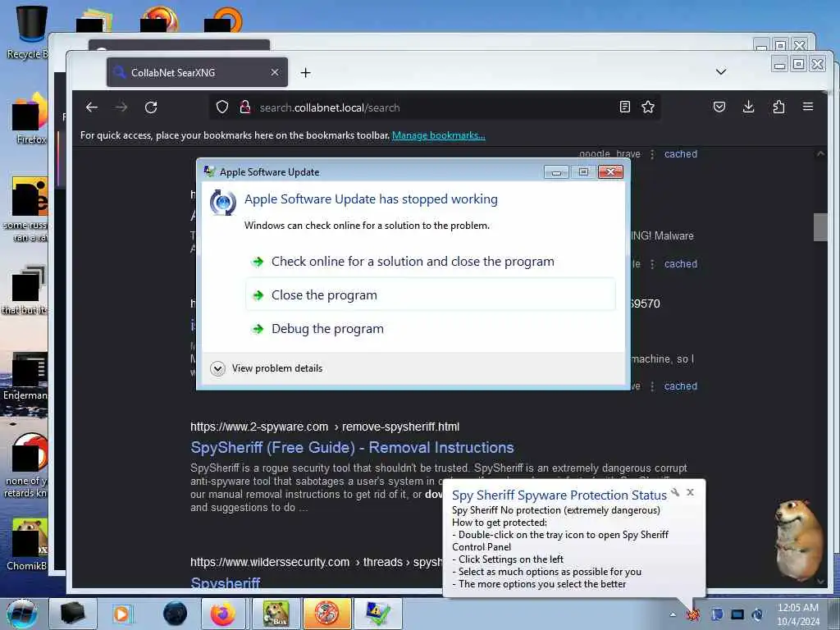The width and height of the screenshot is (840, 630).
Task: Reload the page in Firefox
Action: click(151, 107)
